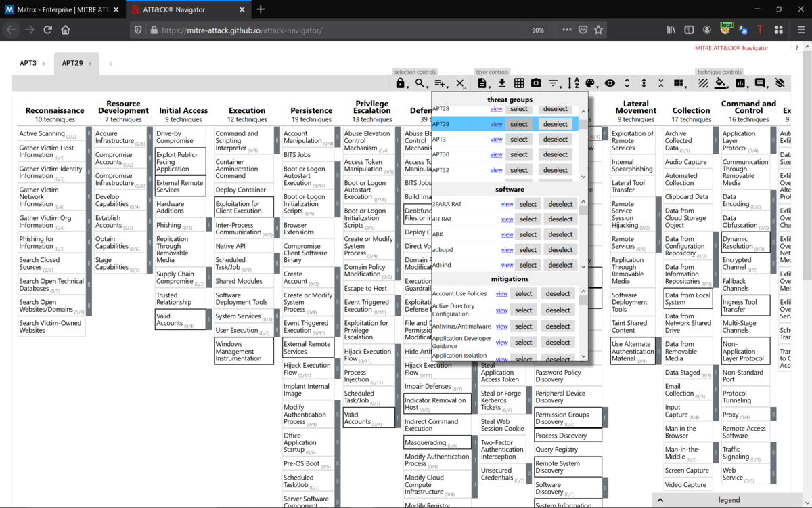Screen dimensions: 812x508
Task: Close the APT3 layer tab
Action: (43, 64)
